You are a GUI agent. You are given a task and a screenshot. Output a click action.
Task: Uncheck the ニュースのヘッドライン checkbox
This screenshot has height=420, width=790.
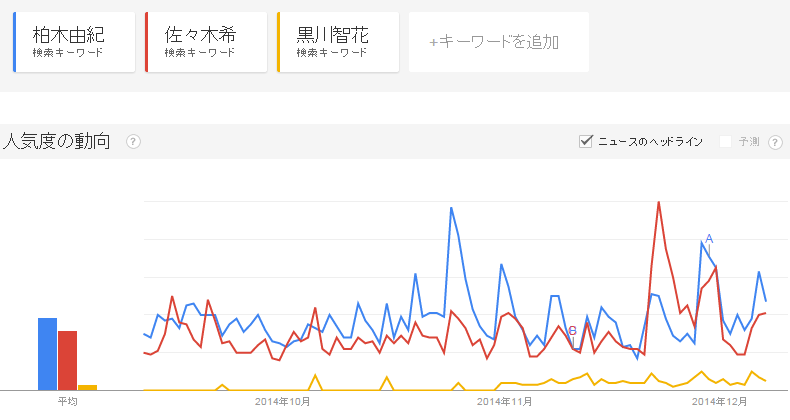click(x=585, y=141)
